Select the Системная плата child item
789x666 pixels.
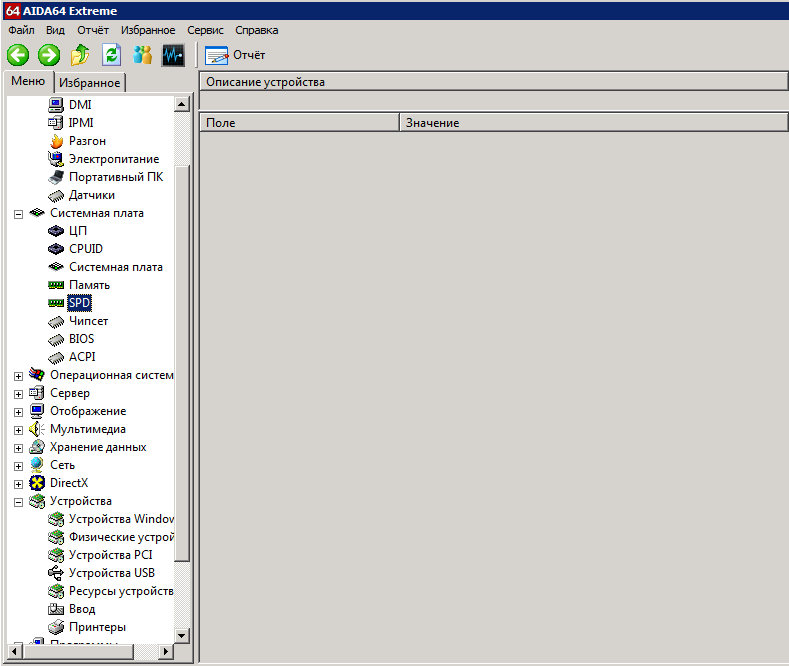(116, 267)
